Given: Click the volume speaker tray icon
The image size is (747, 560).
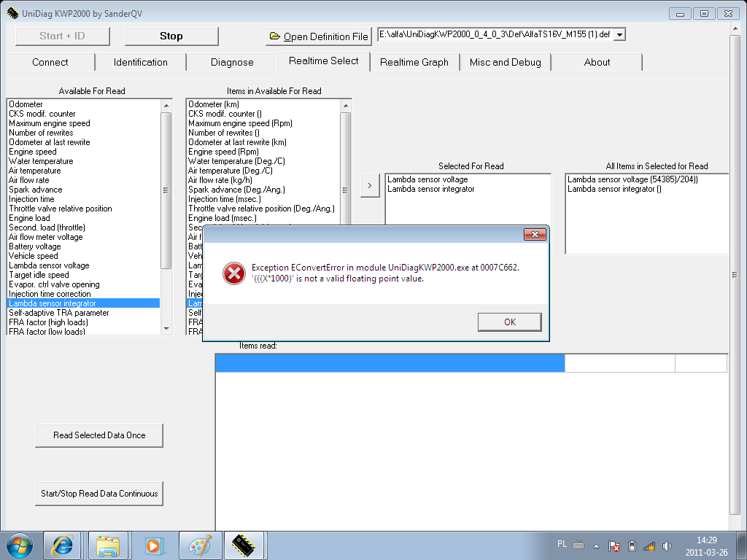Looking at the screenshot, I should click(x=667, y=545).
